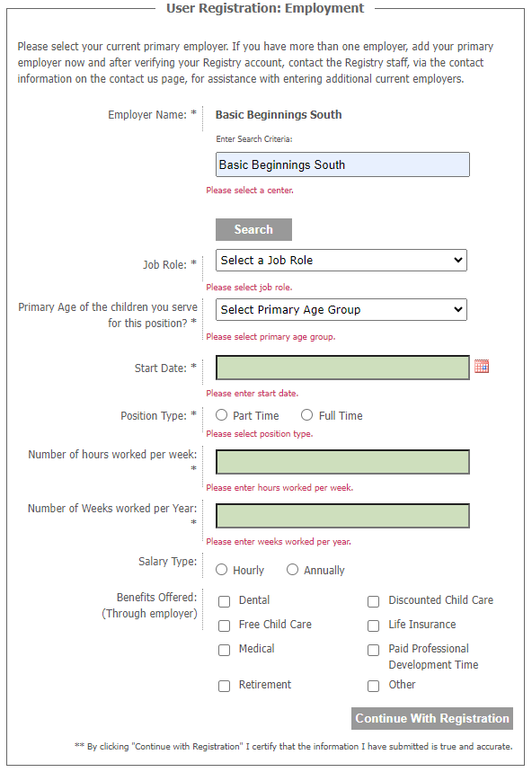The height and width of the screenshot is (772, 532).
Task: Open the Job Role dropdown
Action: tap(341, 260)
